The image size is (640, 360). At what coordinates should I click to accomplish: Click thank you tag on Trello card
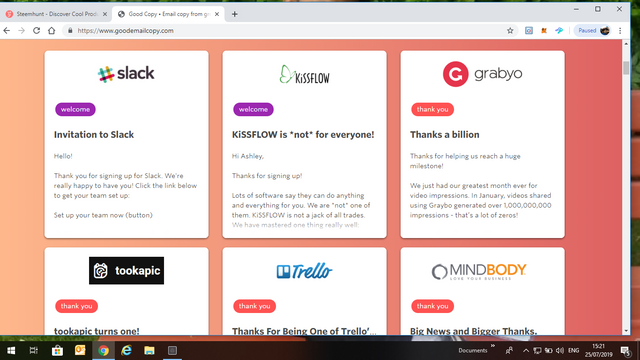pyautogui.click(x=254, y=306)
